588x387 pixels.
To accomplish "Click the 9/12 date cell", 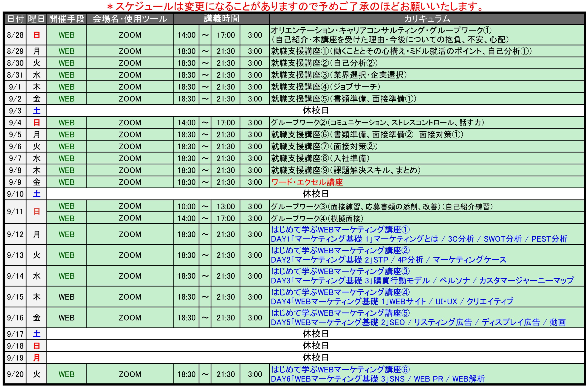I will tap(15, 234).
